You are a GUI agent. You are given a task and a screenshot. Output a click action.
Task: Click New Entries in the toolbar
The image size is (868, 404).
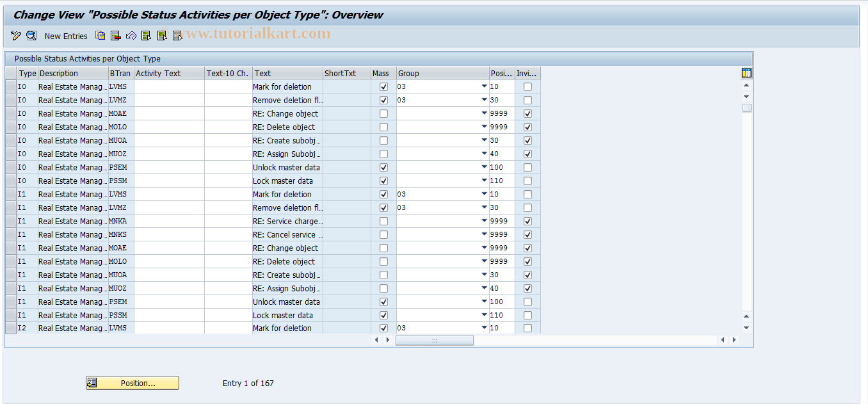click(x=66, y=36)
